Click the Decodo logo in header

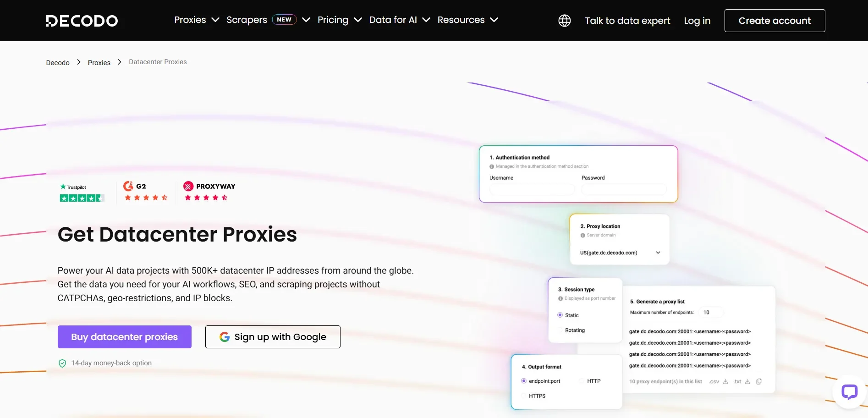(x=82, y=21)
